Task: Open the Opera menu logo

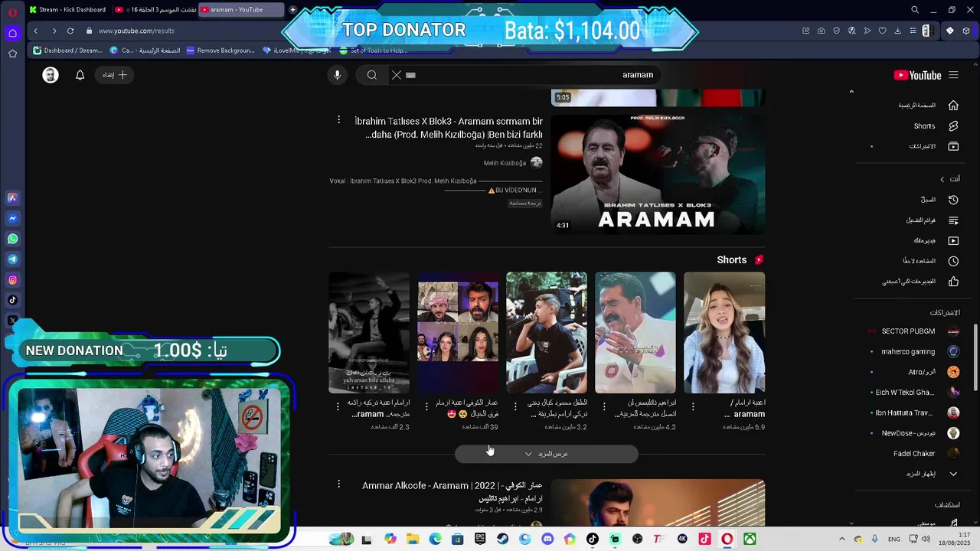Action: click(12, 11)
